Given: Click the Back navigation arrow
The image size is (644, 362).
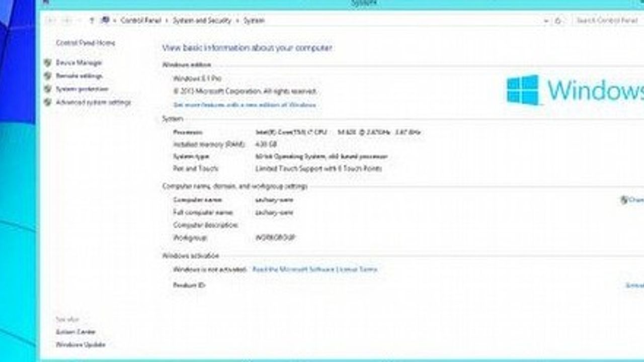Looking at the screenshot, I should pos(50,21).
